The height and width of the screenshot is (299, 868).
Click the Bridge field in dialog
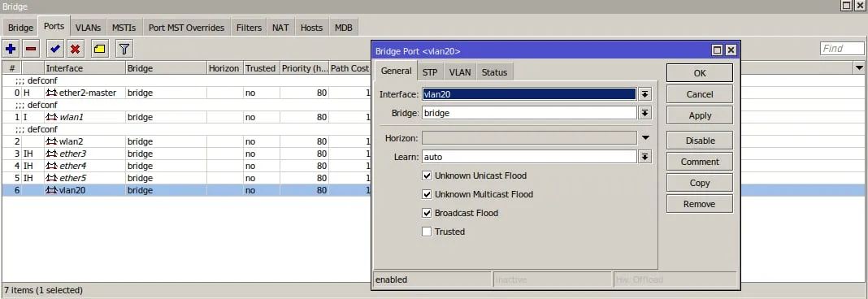[529, 113]
